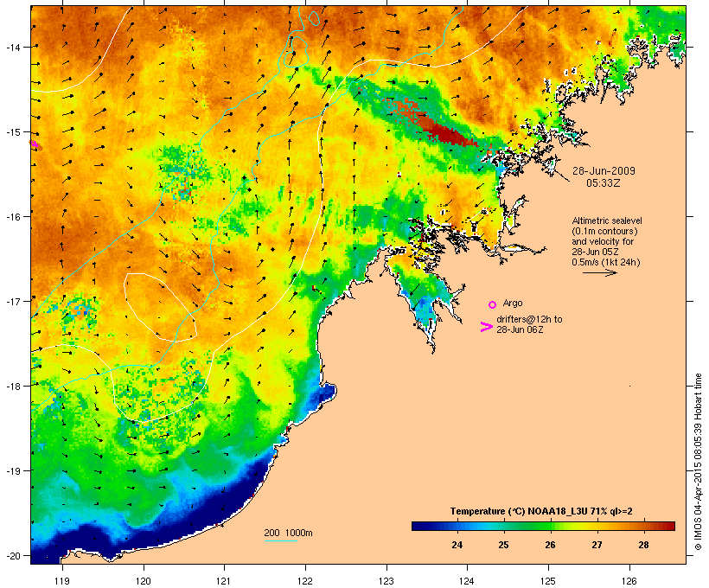
Task: Click the 'and velocity for' legend line
Action: tap(603, 241)
